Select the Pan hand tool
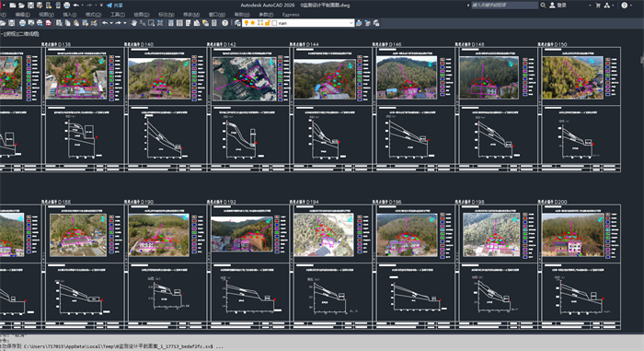The width and height of the screenshot is (644, 351). (134, 23)
